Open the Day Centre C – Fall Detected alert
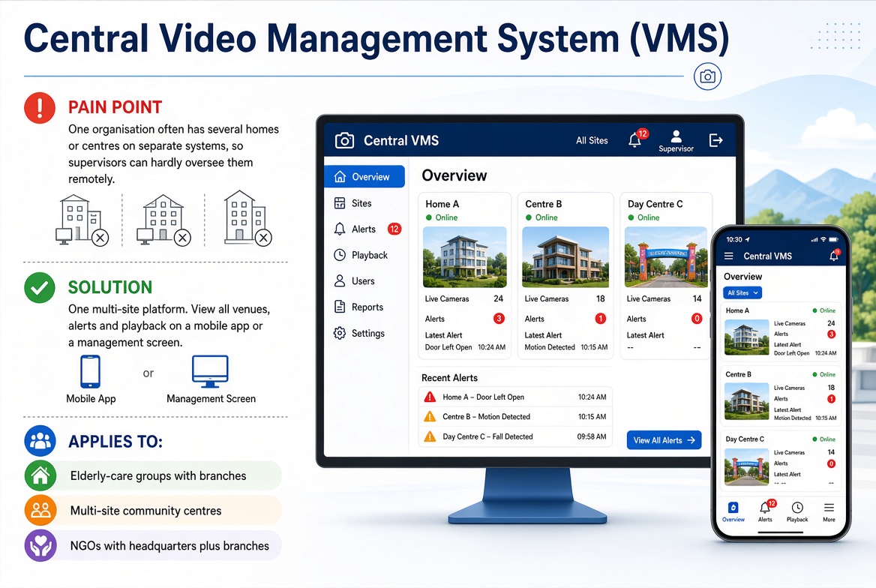Viewport: 876px width, 588px height. coord(515,436)
